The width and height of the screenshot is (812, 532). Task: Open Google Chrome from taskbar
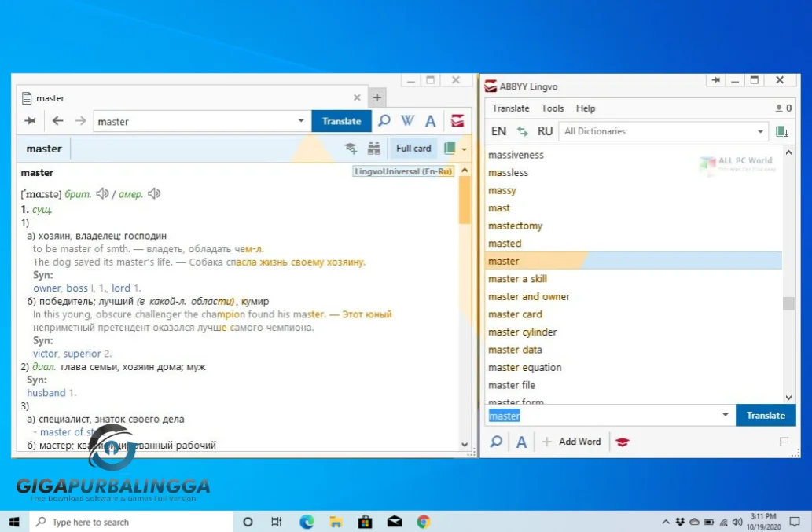click(424, 522)
